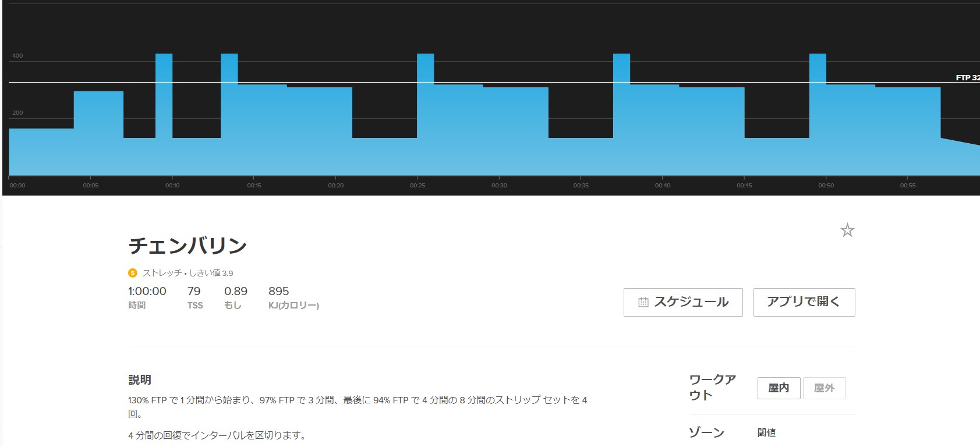Click the ストレッチ・しきい値 3.9 label
This screenshot has height=447, width=980.
point(187,273)
